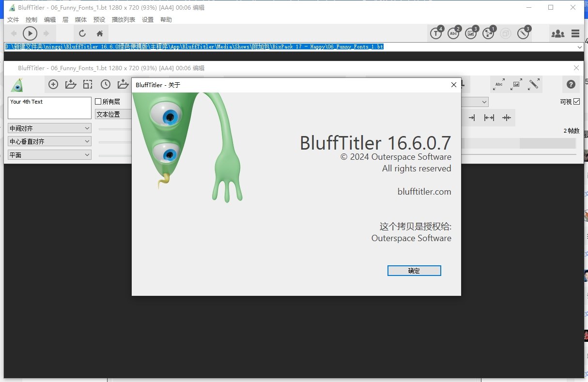Click the jump-to-end keyframe arrow icon
This screenshot has height=382, width=588.
coord(472,118)
